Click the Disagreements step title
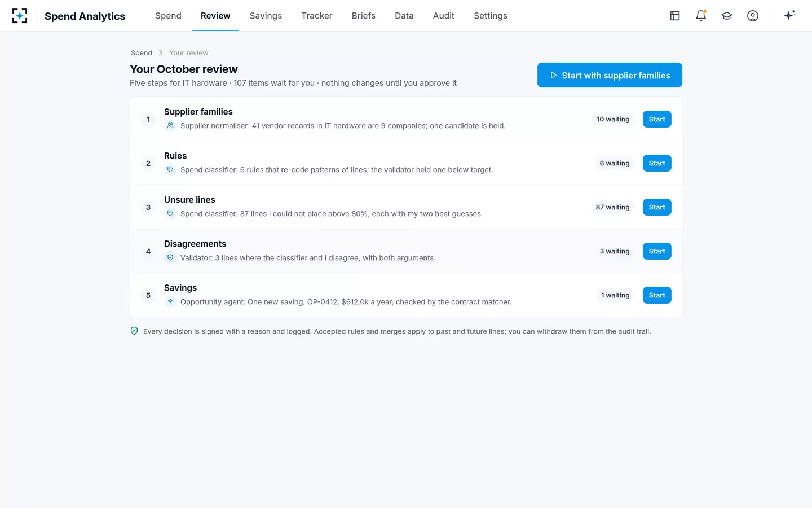The width and height of the screenshot is (812, 508). point(195,244)
